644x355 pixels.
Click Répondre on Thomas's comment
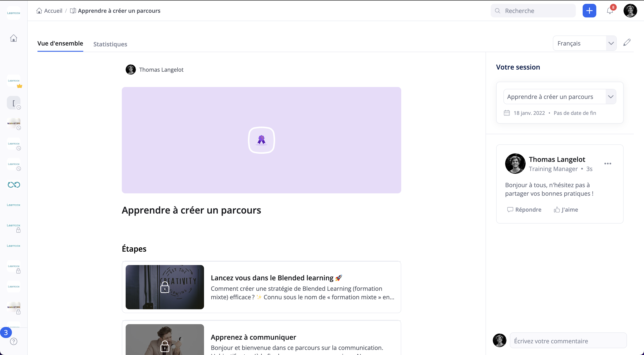(524, 210)
